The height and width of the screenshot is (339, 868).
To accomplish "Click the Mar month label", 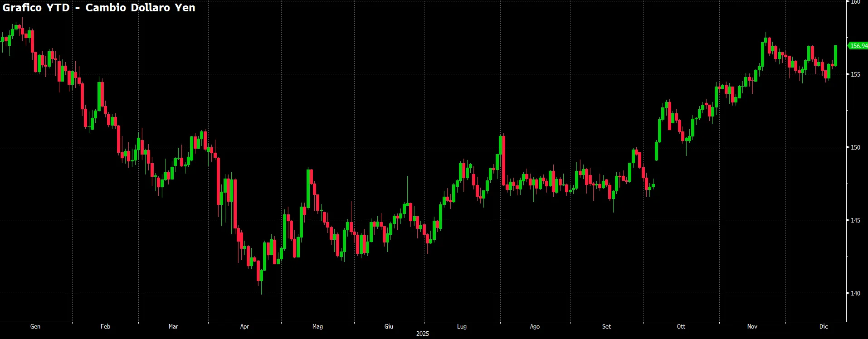I will click(173, 326).
